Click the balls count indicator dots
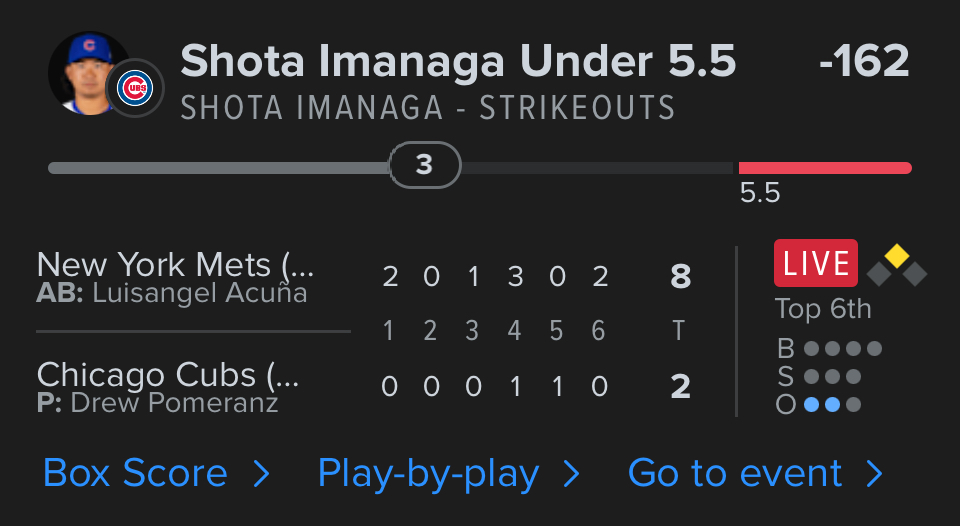 [x=842, y=349]
